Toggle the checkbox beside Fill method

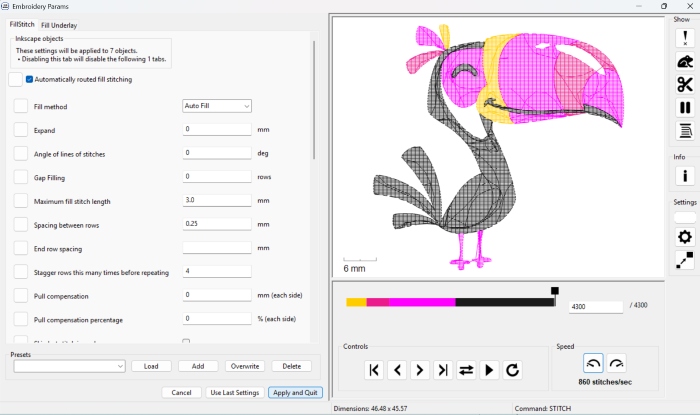pyautogui.click(x=20, y=106)
